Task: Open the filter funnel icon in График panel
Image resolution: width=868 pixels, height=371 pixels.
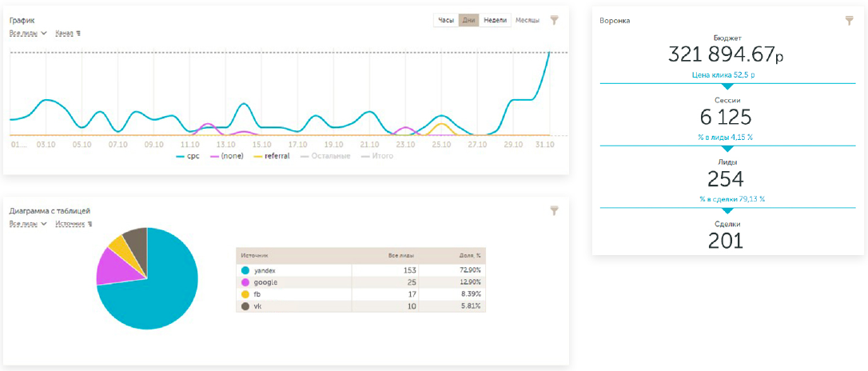Action: click(x=555, y=20)
